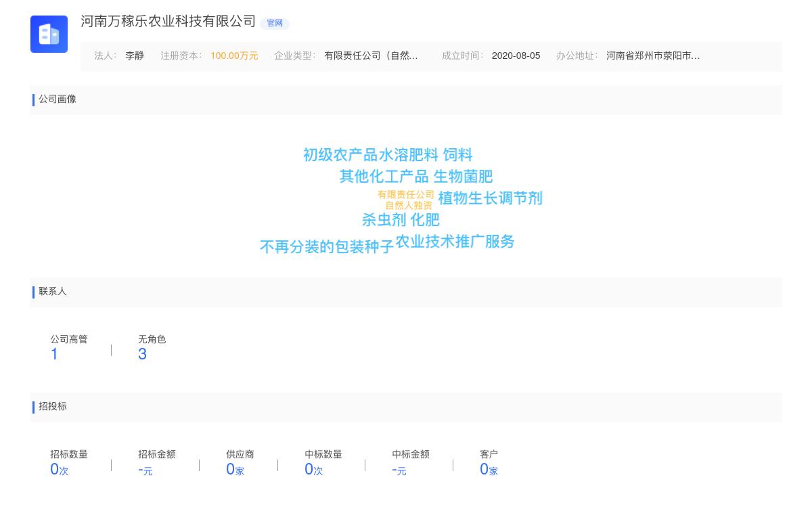
Task: Click word cloud tag 生物菌肥
Action: [464, 177]
